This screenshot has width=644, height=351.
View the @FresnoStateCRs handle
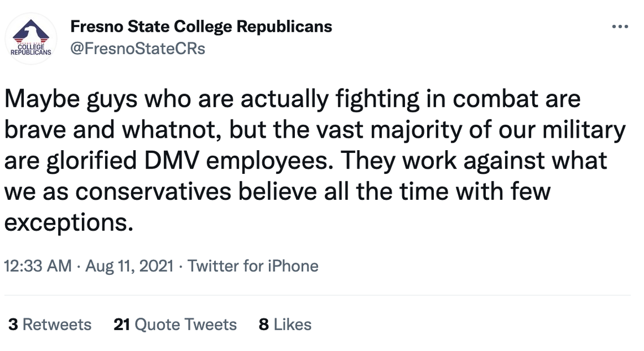tap(137, 49)
